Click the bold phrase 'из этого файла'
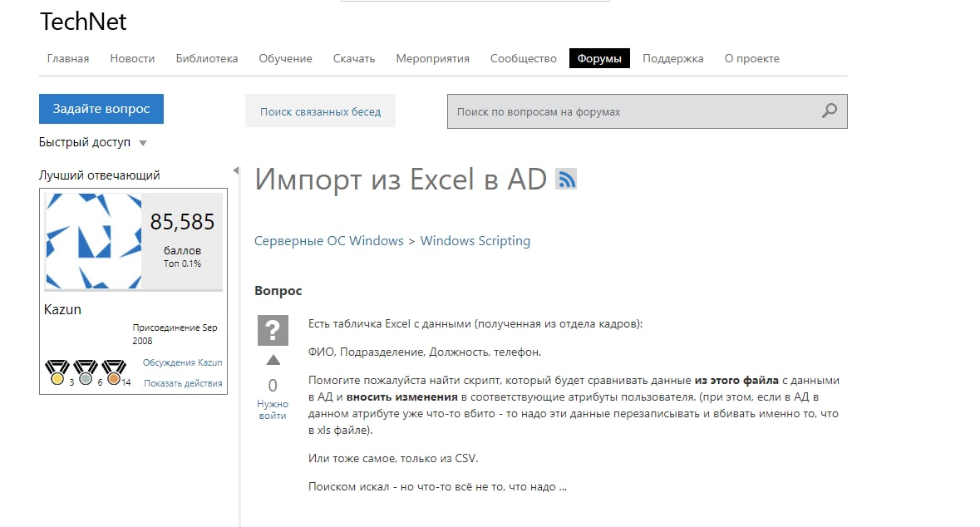Image resolution: width=980 pixels, height=527 pixels. click(736, 380)
